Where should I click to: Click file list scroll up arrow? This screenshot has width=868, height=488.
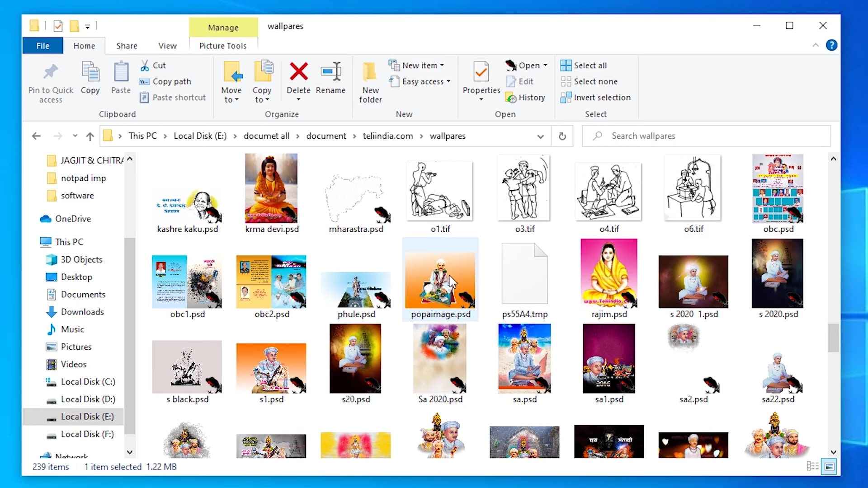coord(833,159)
